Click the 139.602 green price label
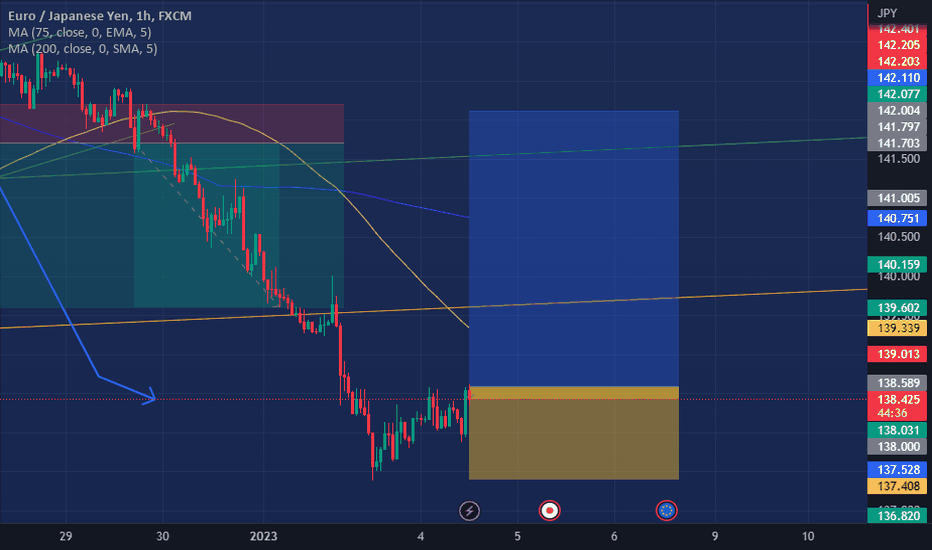Screen dimensions: 932x550 pos(898,308)
